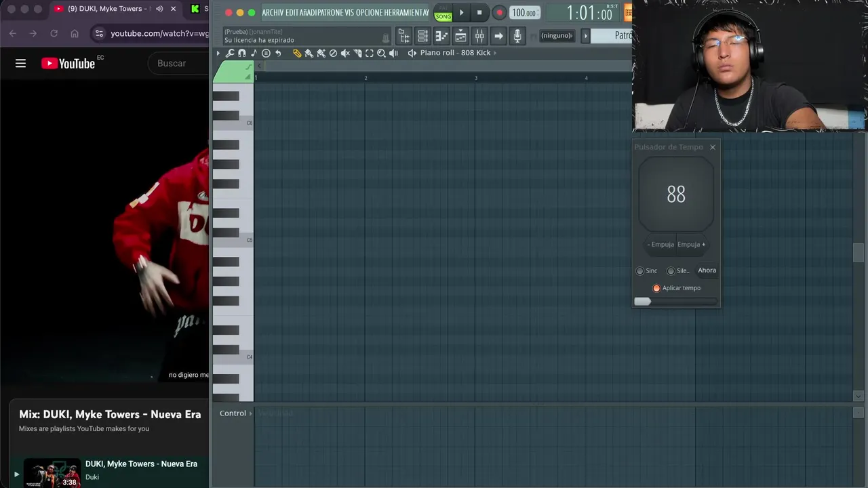This screenshot has height=488, width=868.
Task: Go back with browser back arrow
Action: 12,33
